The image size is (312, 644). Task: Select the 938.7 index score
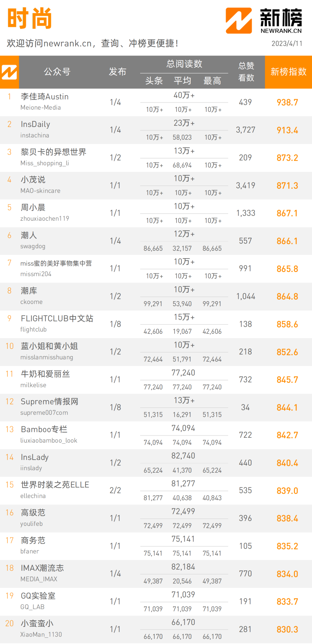pyautogui.click(x=287, y=102)
